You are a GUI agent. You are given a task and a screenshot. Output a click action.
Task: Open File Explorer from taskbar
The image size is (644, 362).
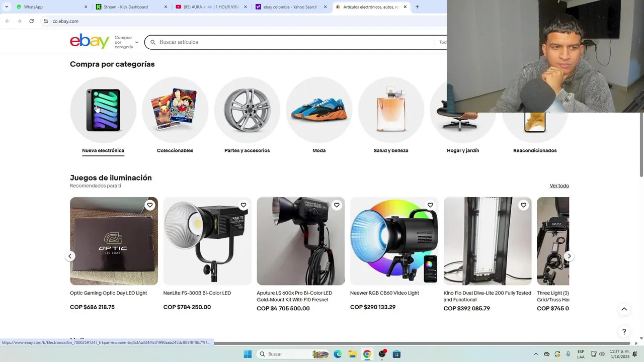[352, 354]
